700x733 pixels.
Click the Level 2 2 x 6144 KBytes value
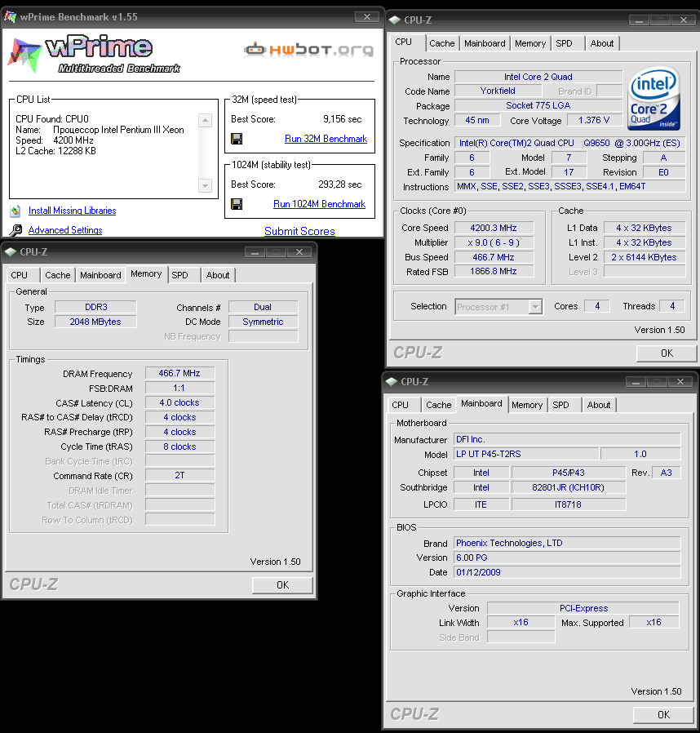644,257
